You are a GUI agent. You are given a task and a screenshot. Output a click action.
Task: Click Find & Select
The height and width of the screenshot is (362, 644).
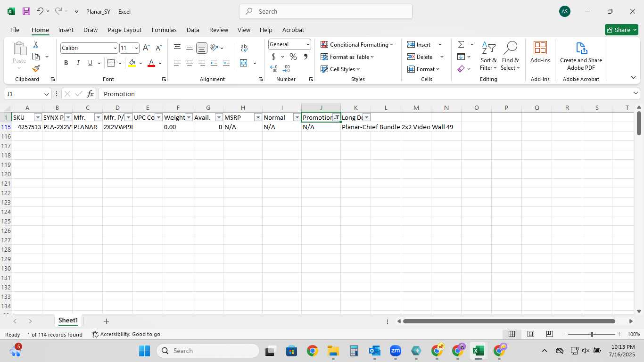(x=511, y=56)
